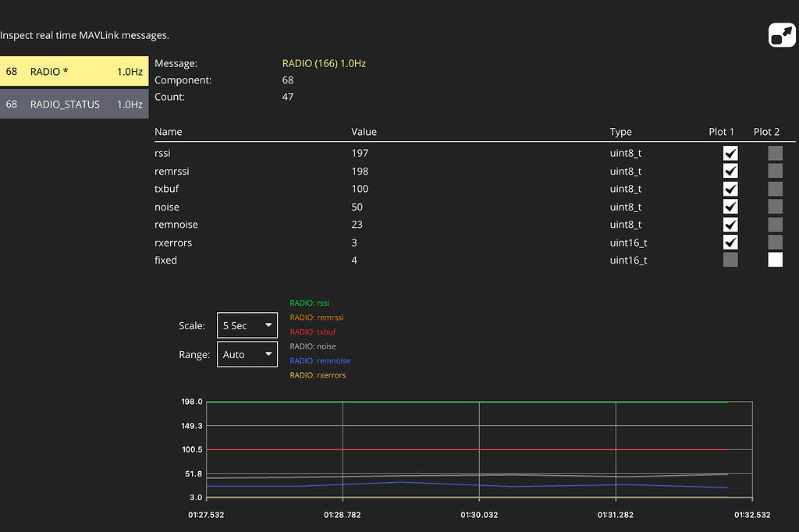Screen dimensions: 799x532
Task: Click the pop-out window icon
Action: (x=781, y=35)
